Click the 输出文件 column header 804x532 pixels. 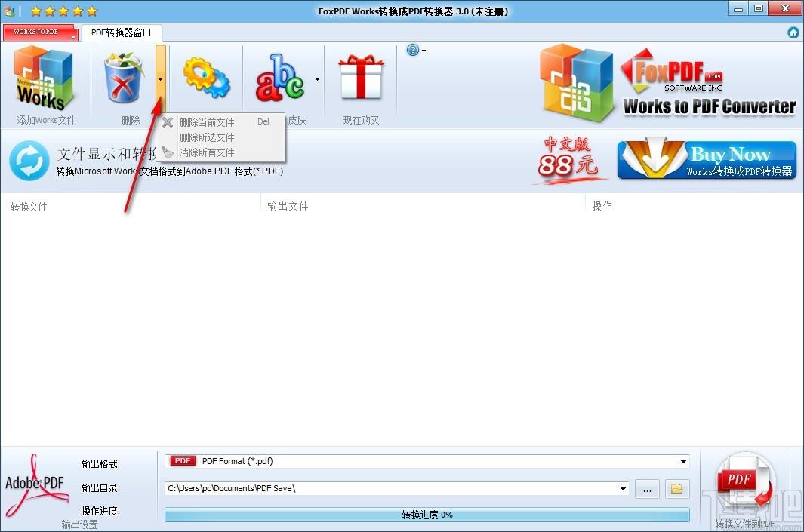coord(288,206)
